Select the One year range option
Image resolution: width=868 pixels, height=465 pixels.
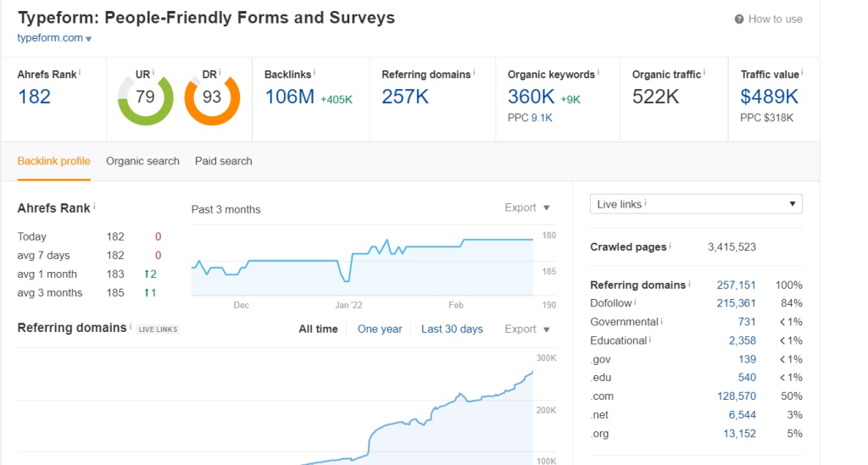pos(380,329)
